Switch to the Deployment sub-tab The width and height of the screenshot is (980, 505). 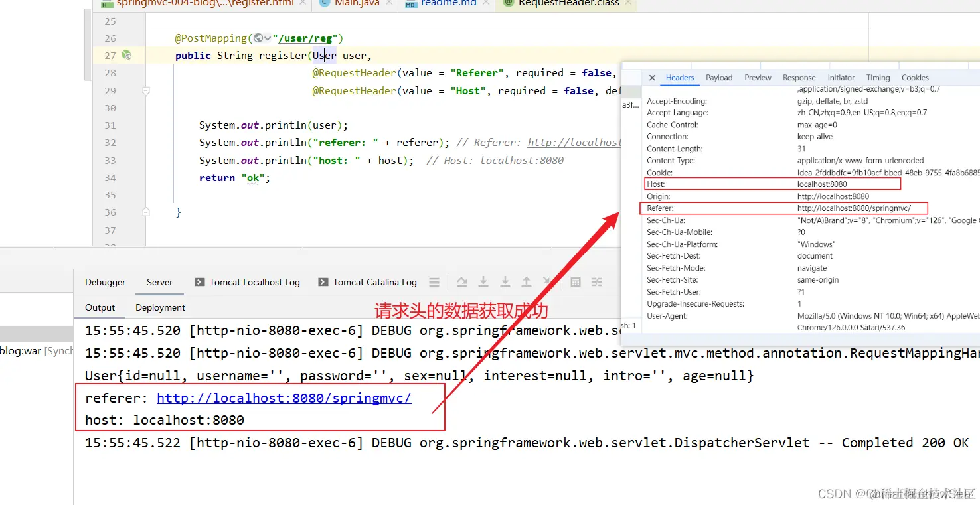(x=160, y=307)
